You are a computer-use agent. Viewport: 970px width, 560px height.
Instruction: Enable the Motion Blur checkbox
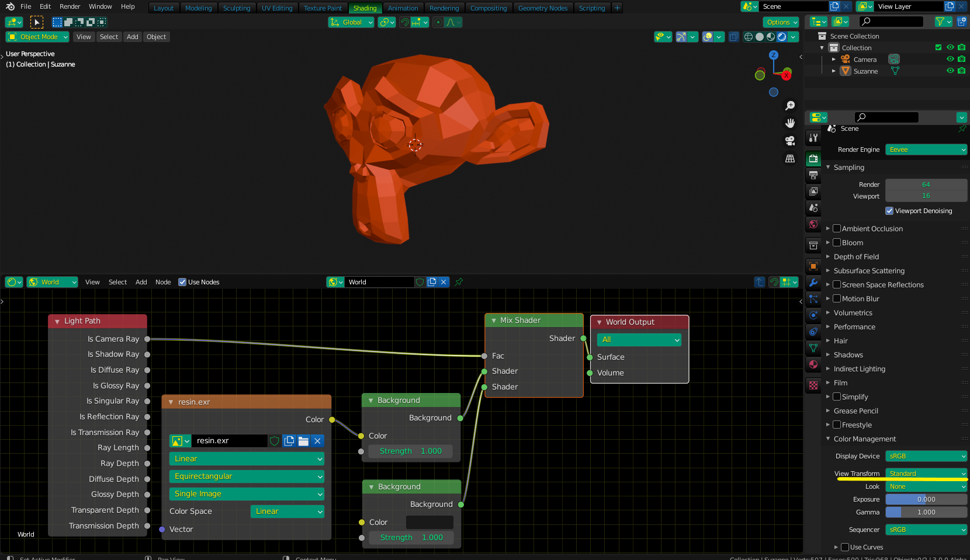tap(837, 298)
